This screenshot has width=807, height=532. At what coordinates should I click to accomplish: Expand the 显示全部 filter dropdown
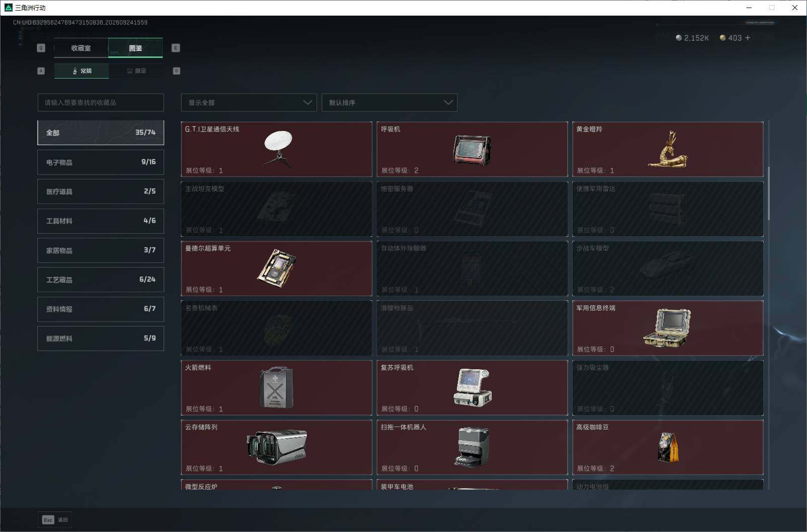click(x=249, y=102)
